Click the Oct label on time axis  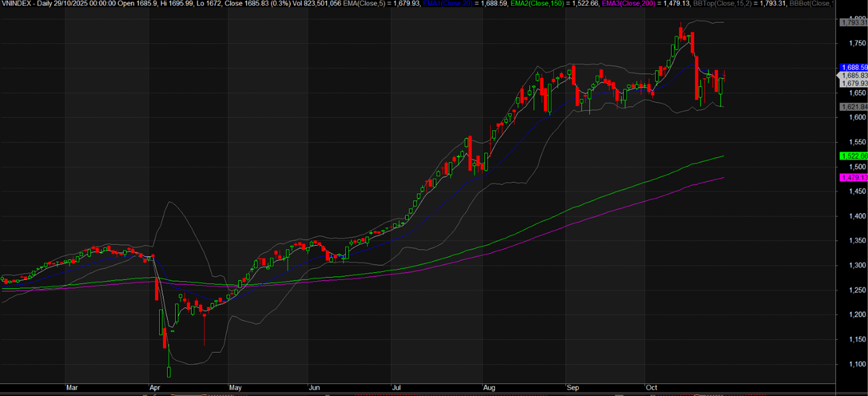652,387
